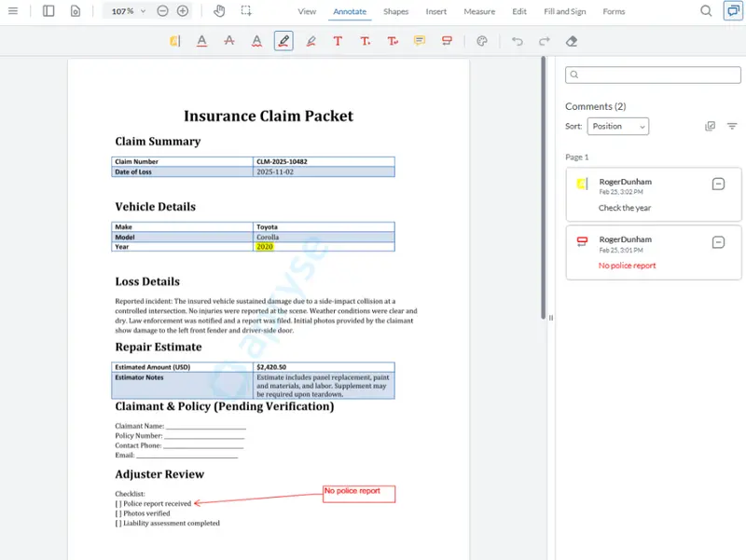Redo the last action
The image size is (746, 560).
click(x=545, y=41)
